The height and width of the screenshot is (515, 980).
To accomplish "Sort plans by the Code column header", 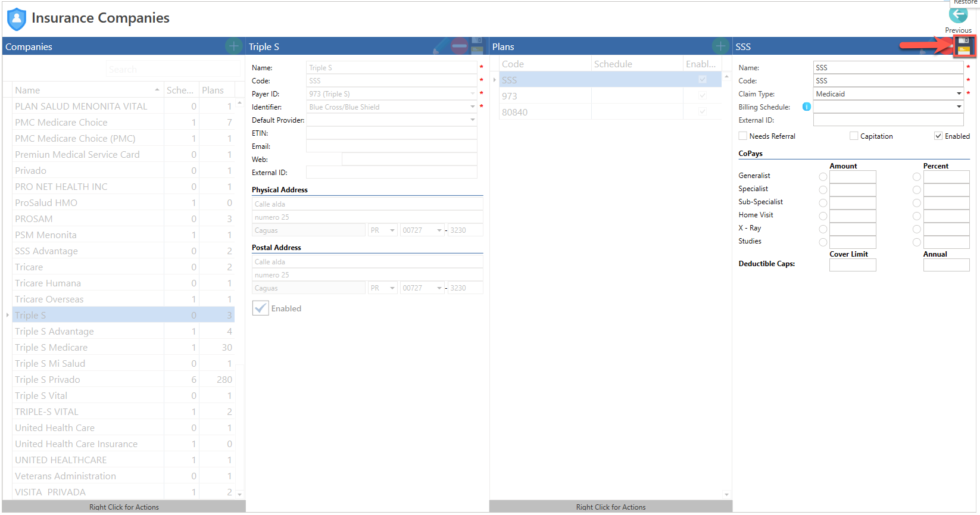I will coord(545,64).
